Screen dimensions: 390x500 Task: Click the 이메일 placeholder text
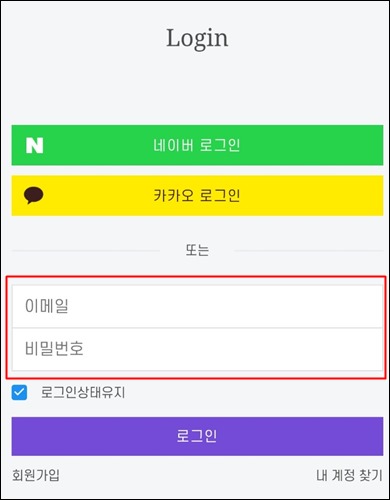click(47, 306)
